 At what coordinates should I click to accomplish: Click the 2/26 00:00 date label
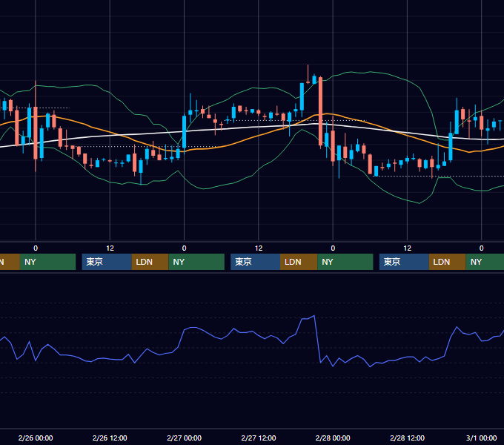coord(36,438)
